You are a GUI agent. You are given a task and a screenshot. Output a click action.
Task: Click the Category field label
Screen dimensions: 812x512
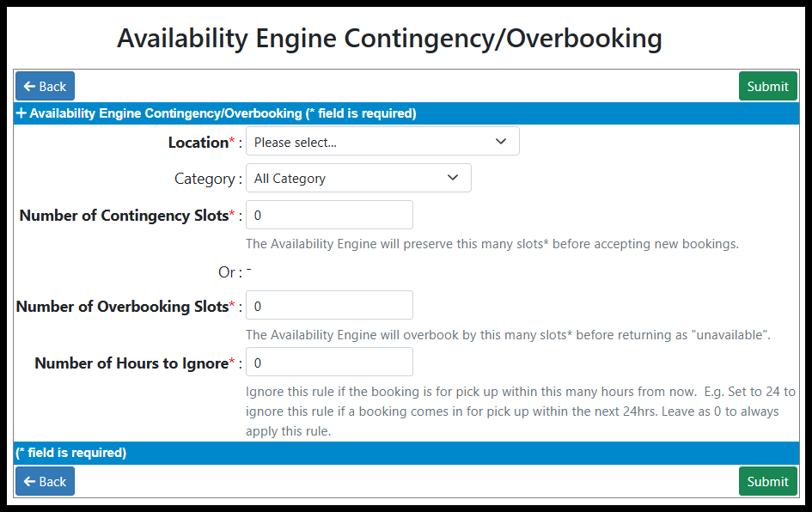205,179
